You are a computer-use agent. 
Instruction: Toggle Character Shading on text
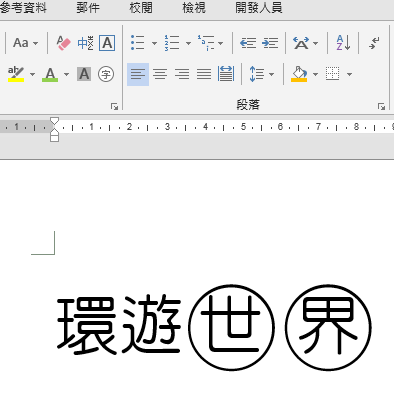(x=84, y=74)
